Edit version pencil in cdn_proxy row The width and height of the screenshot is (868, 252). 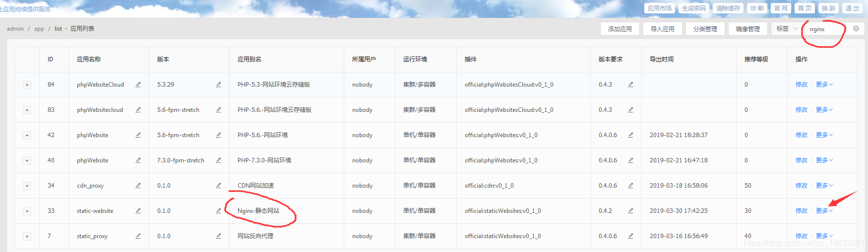[x=218, y=186]
